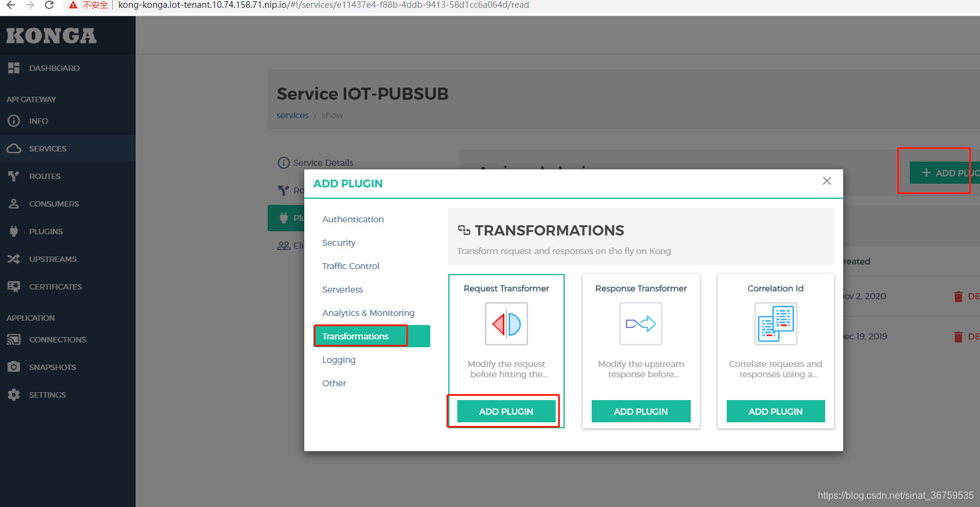Open the Plugins menu item in sidebar

pos(68,231)
